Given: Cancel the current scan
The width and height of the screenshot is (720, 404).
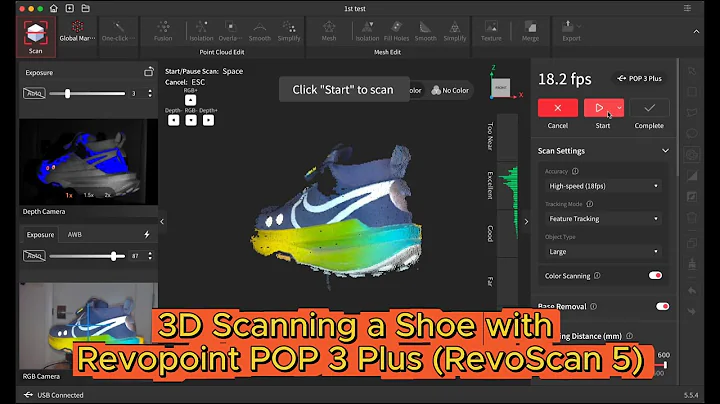Looking at the screenshot, I should coord(557,108).
